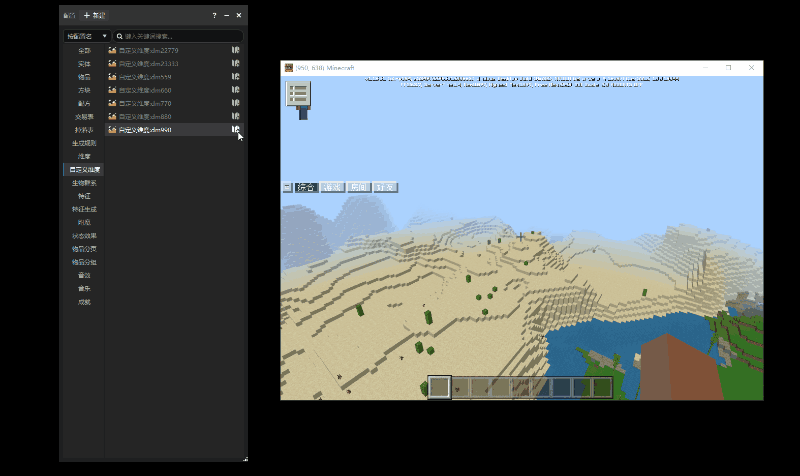Select the 配方 category in sidebar

pyautogui.click(x=84, y=104)
